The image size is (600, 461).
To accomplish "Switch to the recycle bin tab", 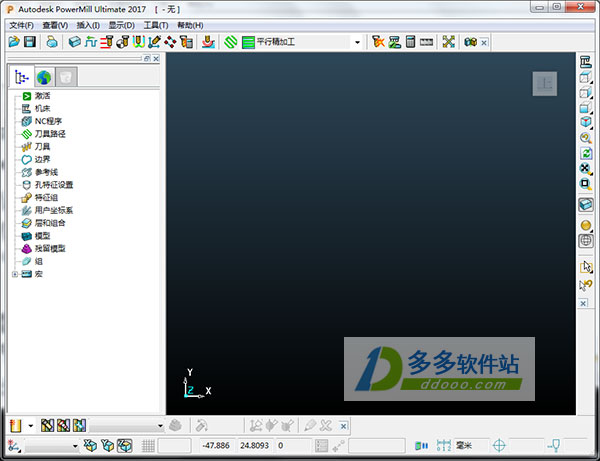I will pos(66,77).
